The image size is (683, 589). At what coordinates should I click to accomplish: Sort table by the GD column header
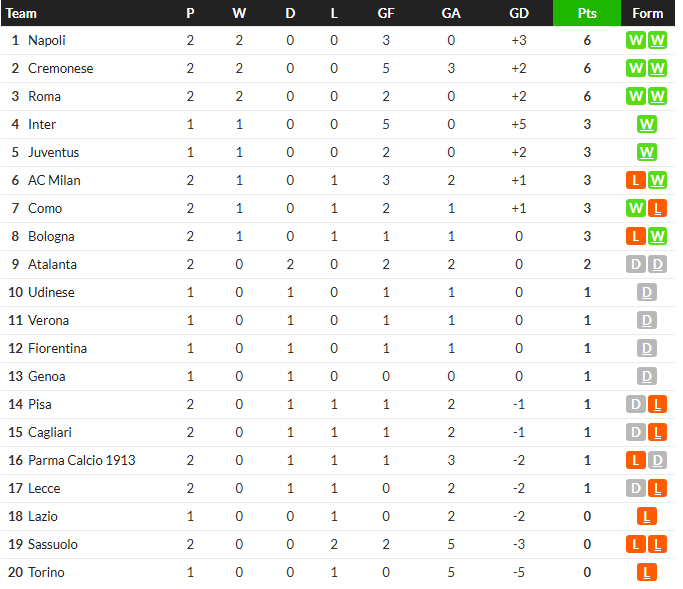(519, 13)
